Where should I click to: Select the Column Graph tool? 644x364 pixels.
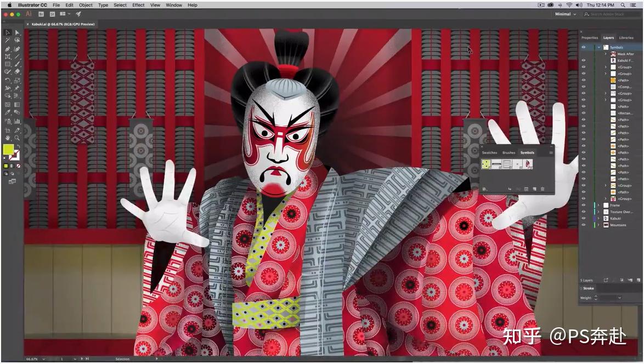click(17, 121)
